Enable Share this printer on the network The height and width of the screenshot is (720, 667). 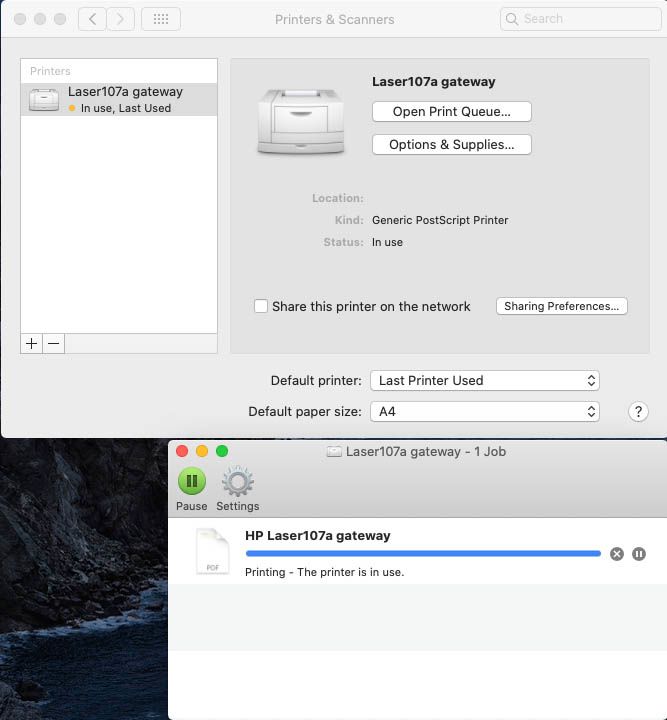click(x=261, y=307)
